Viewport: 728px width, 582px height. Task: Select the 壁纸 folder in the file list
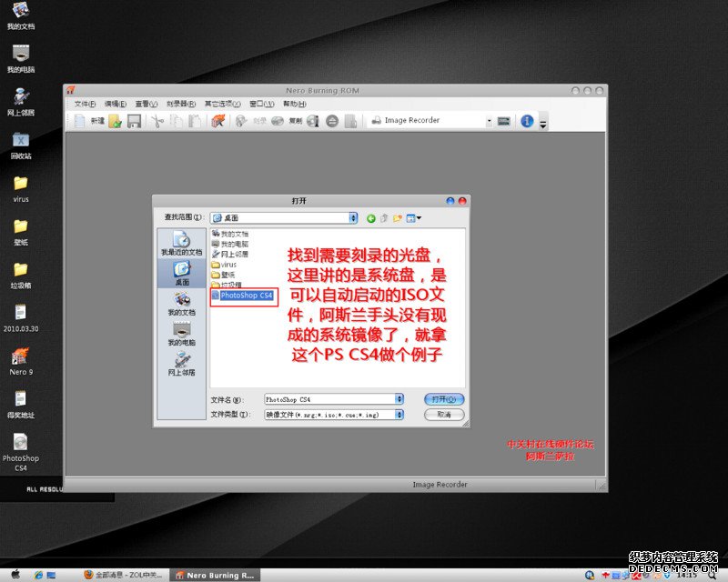(x=224, y=275)
